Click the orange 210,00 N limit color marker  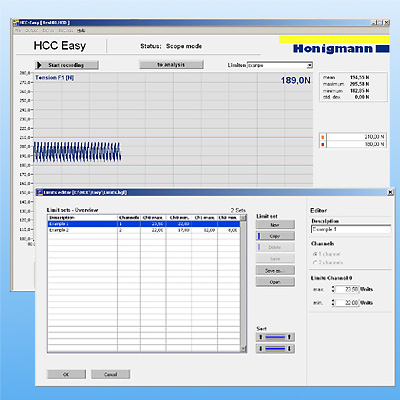click(x=322, y=137)
